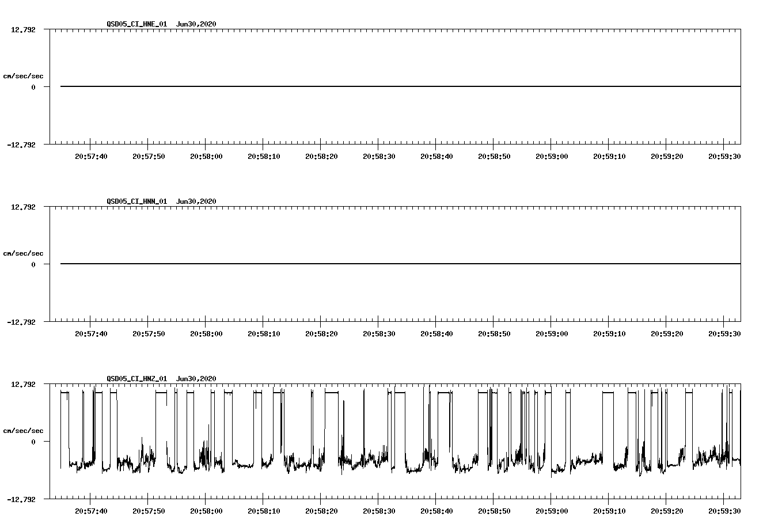Click the cm/sec/sec unit label on HNN plot
This screenshot has height=532, width=782.
coord(23,253)
